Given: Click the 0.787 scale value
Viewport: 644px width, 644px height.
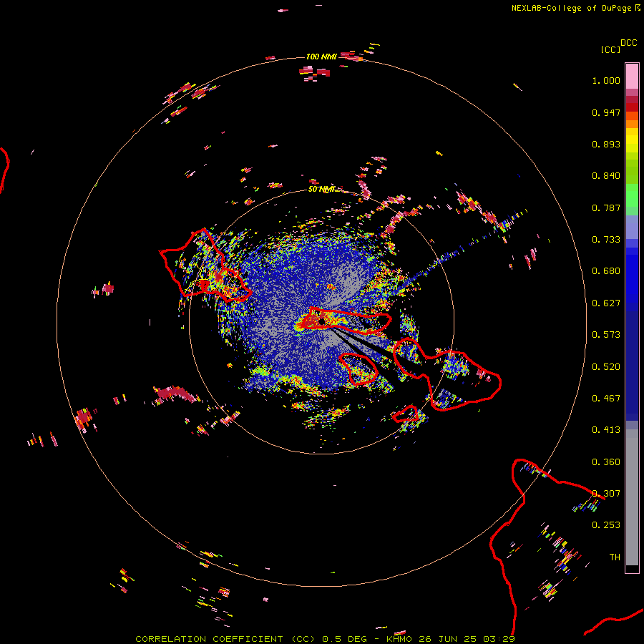Looking at the screenshot, I should 606,208.
